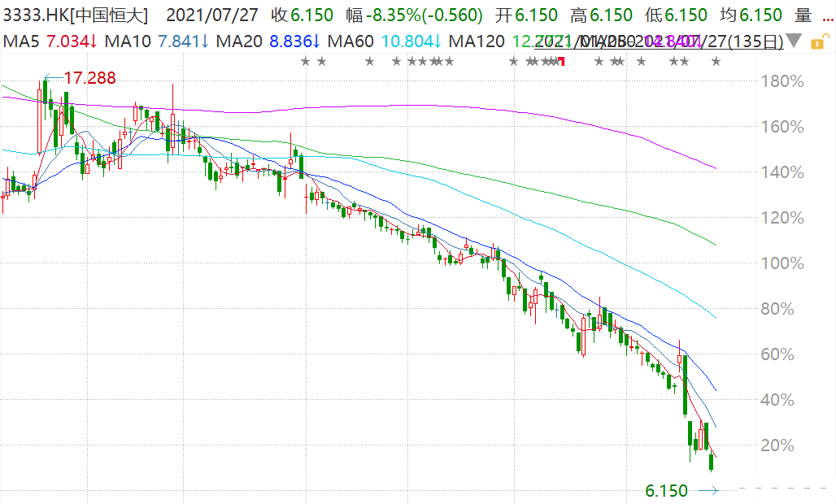The width and height of the screenshot is (836, 504).
Task: Click the 100% axis label
Action: 782,263
